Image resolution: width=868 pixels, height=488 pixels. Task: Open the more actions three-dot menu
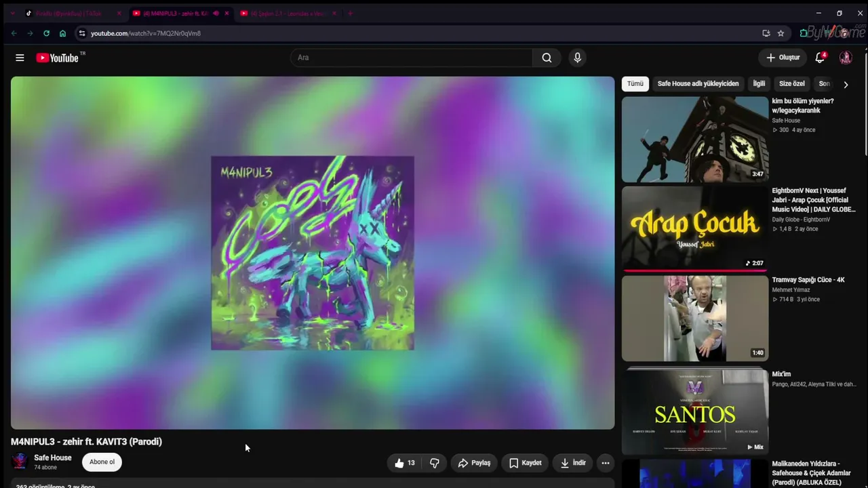(x=606, y=463)
